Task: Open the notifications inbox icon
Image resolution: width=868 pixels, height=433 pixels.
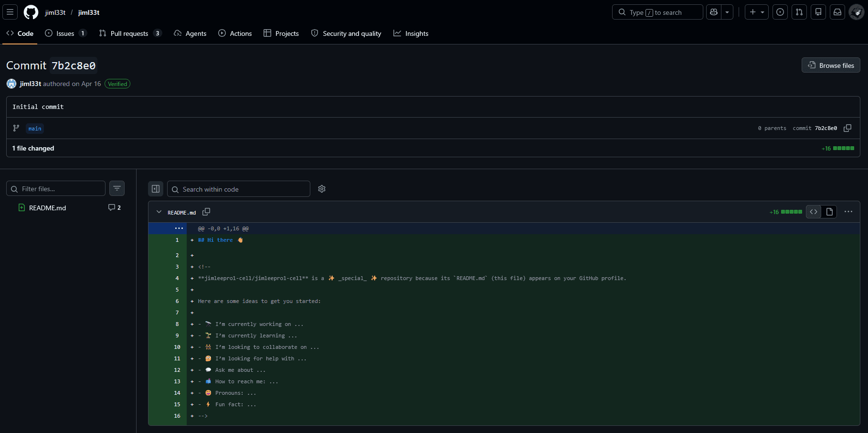Action: [837, 12]
